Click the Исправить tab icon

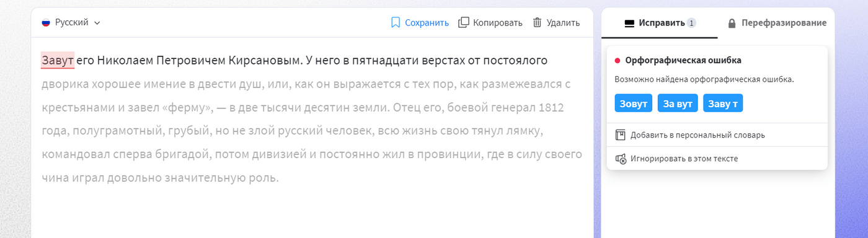point(629,24)
